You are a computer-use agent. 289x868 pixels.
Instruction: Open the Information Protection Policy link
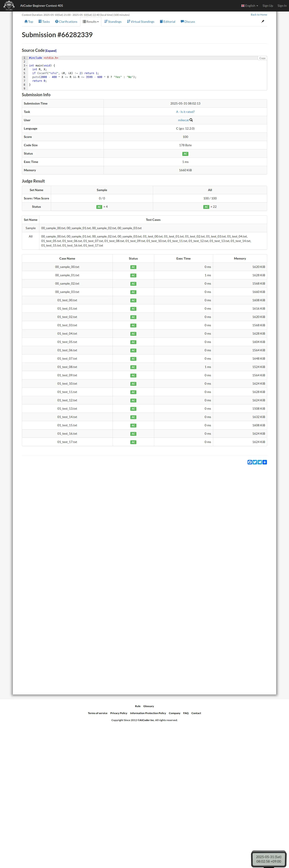(x=148, y=713)
